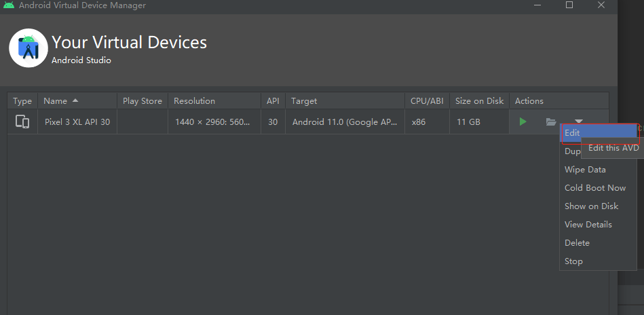
Task: Click the API value 30 cell
Action: tap(273, 122)
